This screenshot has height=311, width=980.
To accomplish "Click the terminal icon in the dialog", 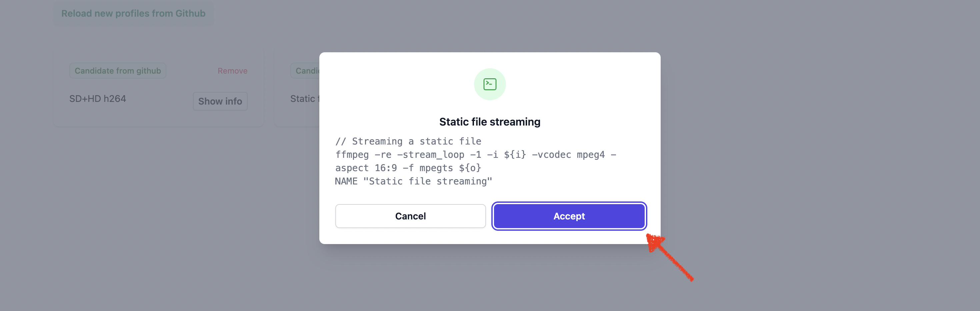I will pos(490,84).
